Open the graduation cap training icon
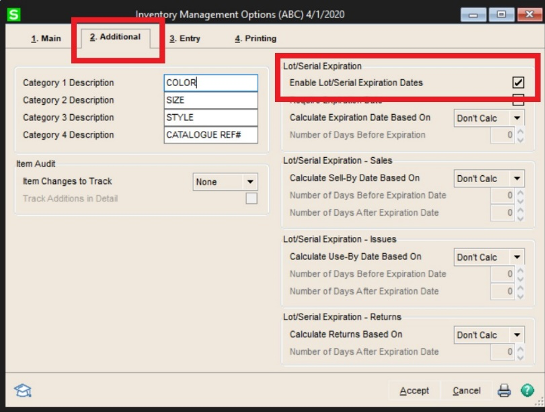 [x=23, y=391]
